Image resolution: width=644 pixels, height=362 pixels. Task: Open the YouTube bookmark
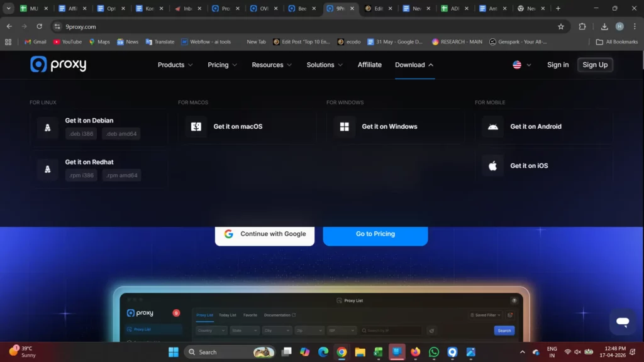click(67, 42)
